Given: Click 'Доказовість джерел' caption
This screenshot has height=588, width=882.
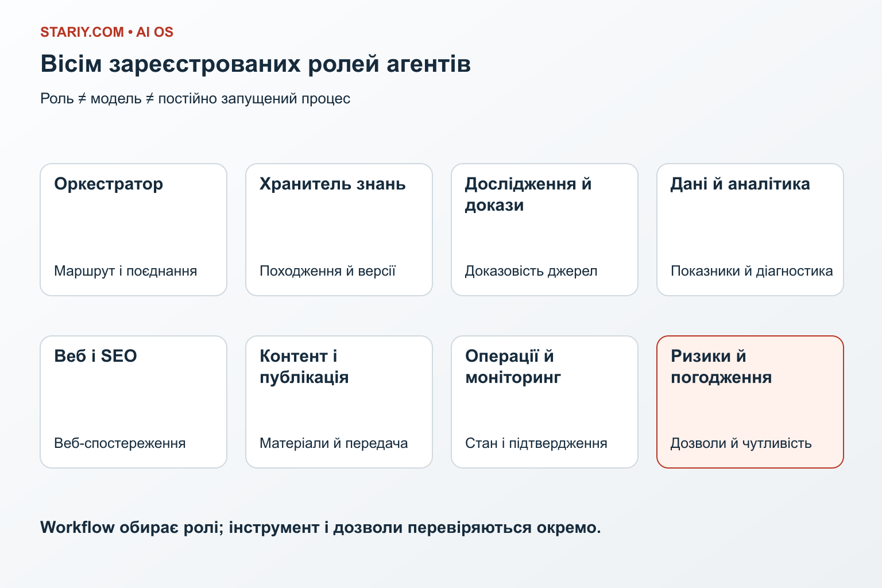Looking at the screenshot, I should point(531,271).
